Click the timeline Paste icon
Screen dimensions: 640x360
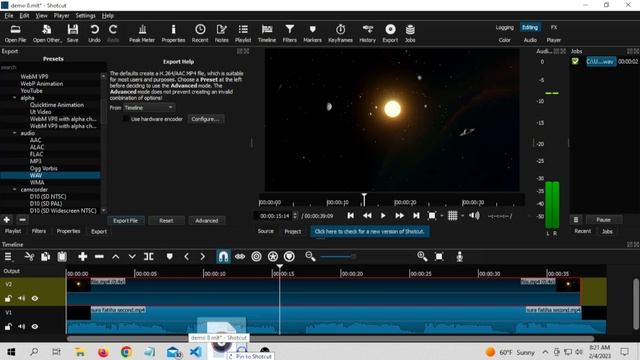click(62, 257)
